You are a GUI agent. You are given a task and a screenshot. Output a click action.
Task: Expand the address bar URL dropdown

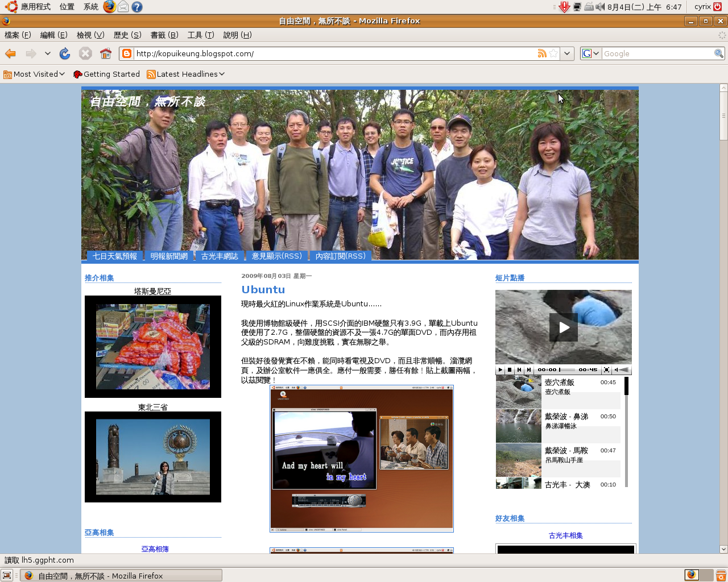pos(567,53)
